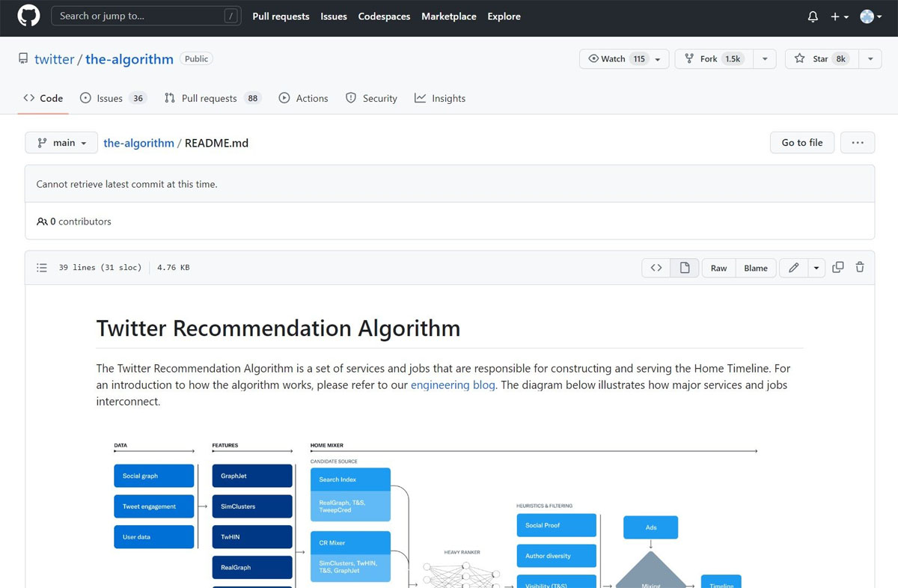The width and height of the screenshot is (898, 588).
Task: Open the main branch selector
Action: 61,143
